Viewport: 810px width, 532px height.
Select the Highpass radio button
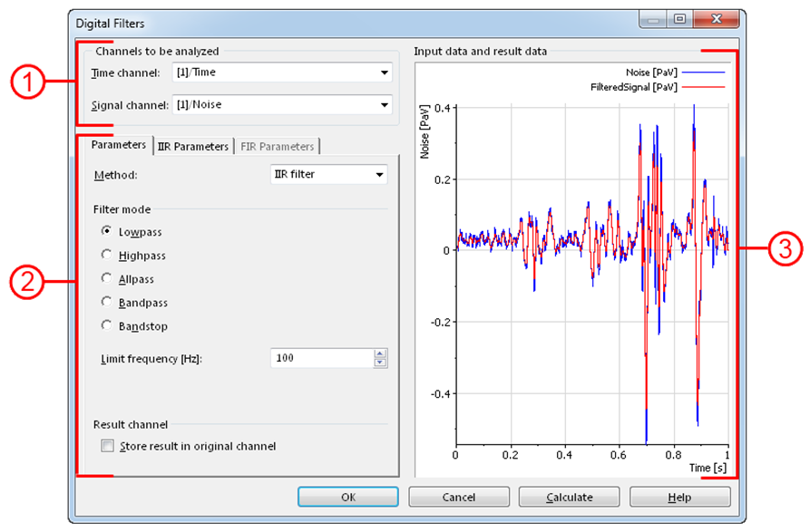(x=107, y=256)
